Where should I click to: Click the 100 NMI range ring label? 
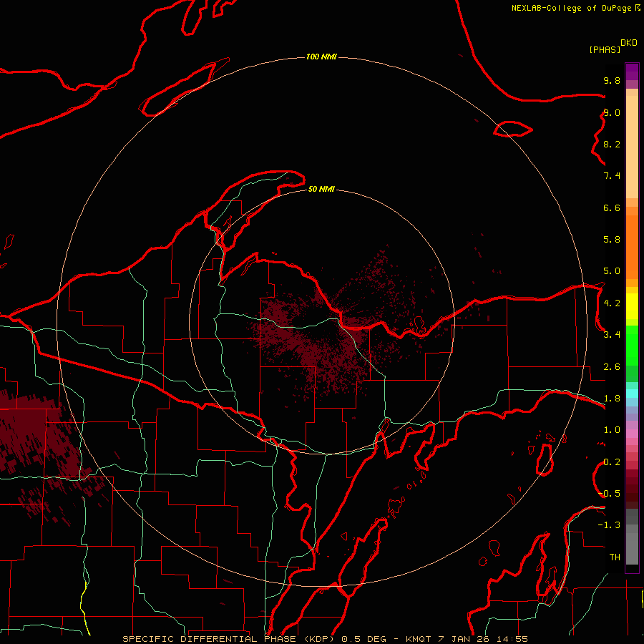pyautogui.click(x=321, y=57)
